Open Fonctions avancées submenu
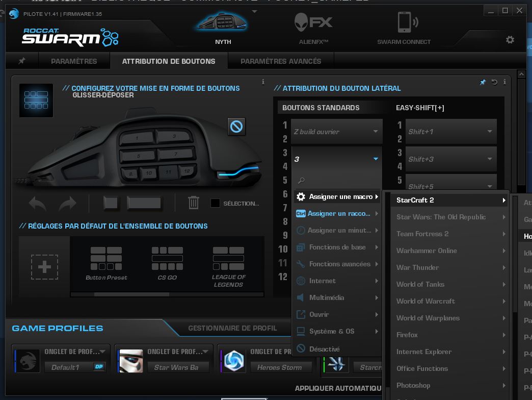532x400 pixels. point(337,264)
